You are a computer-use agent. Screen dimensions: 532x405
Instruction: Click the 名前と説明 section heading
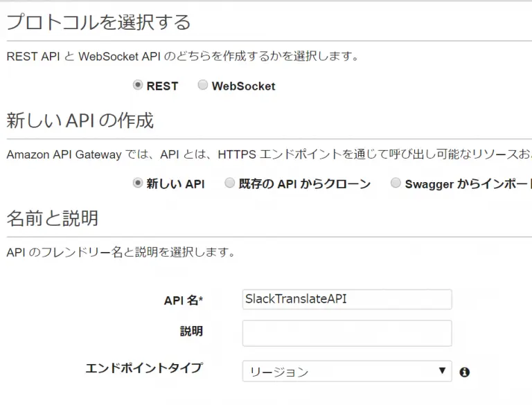52,218
